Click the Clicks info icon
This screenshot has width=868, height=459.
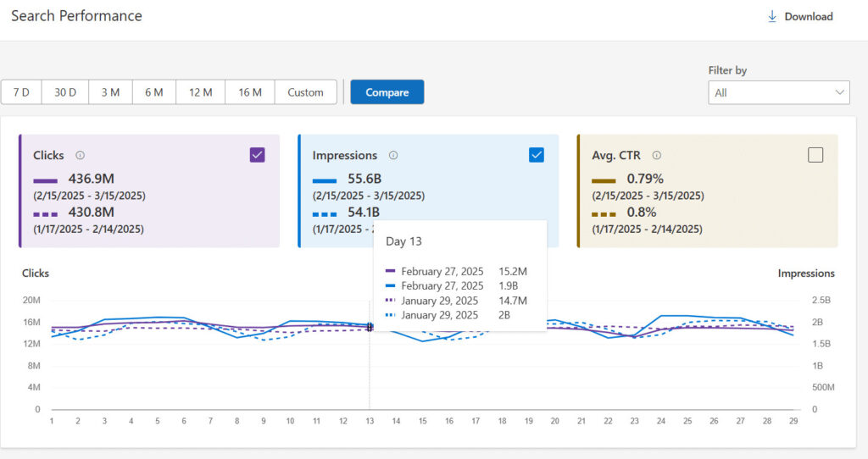[81, 155]
